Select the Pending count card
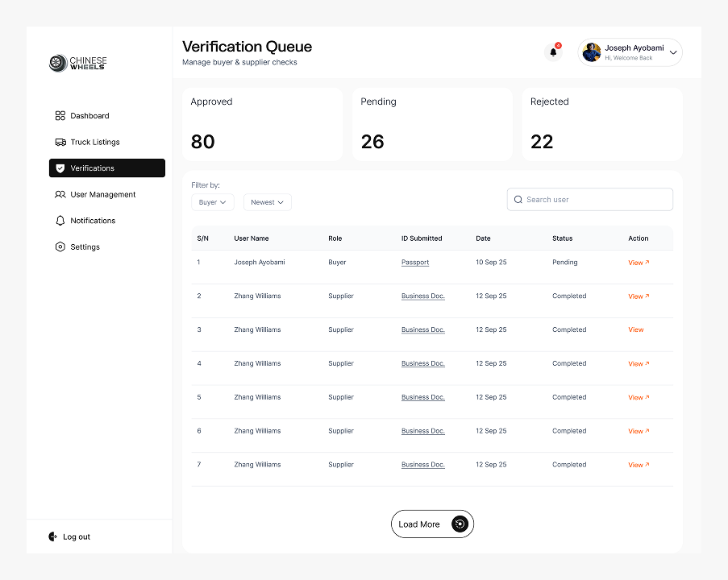The height and width of the screenshot is (580, 728). [431, 124]
